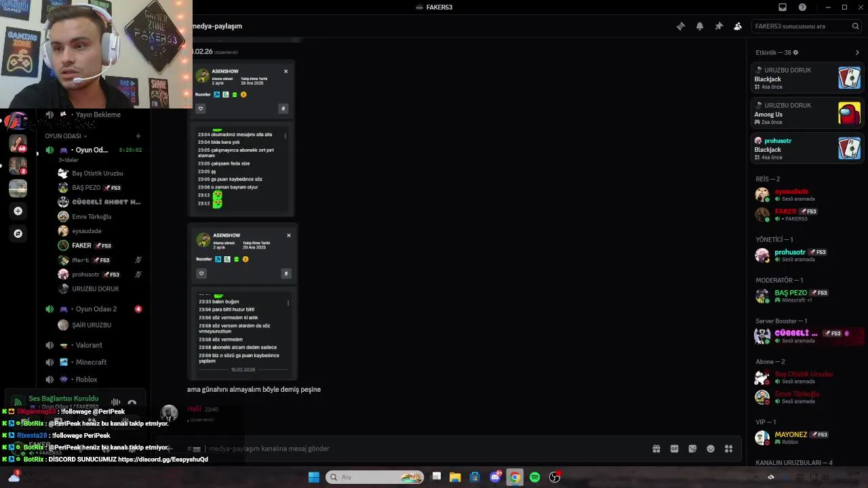Select Emre Türkoğlu under Abone member list
Image resolution: width=868 pixels, height=488 pixels.
click(807, 397)
